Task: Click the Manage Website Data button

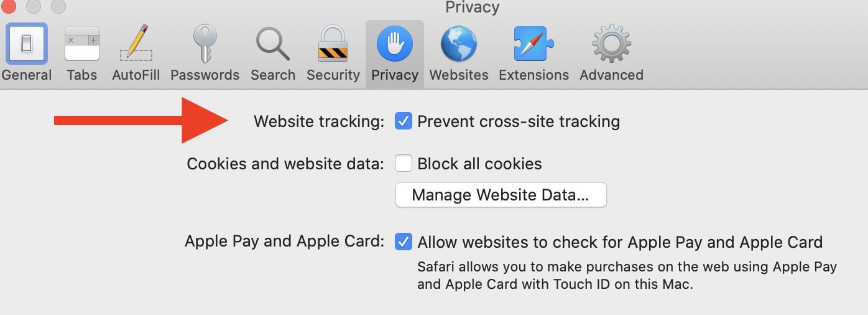Action: tap(501, 195)
